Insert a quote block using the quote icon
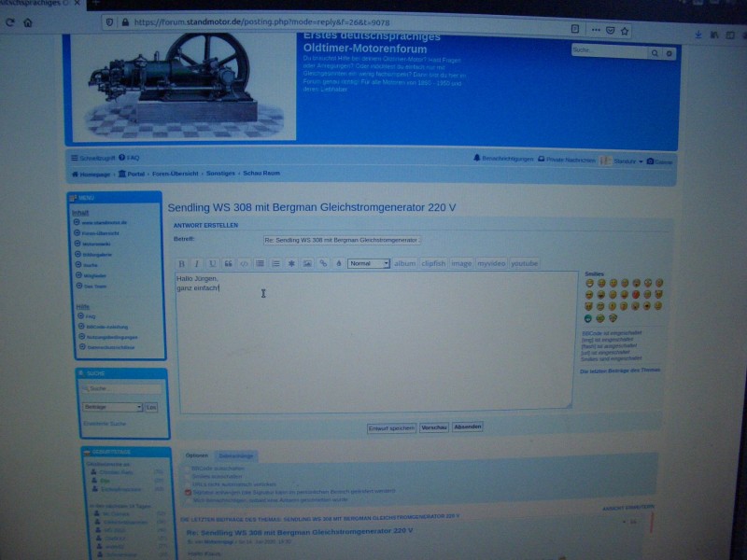The width and height of the screenshot is (747, 560). (x=229, y=263)
